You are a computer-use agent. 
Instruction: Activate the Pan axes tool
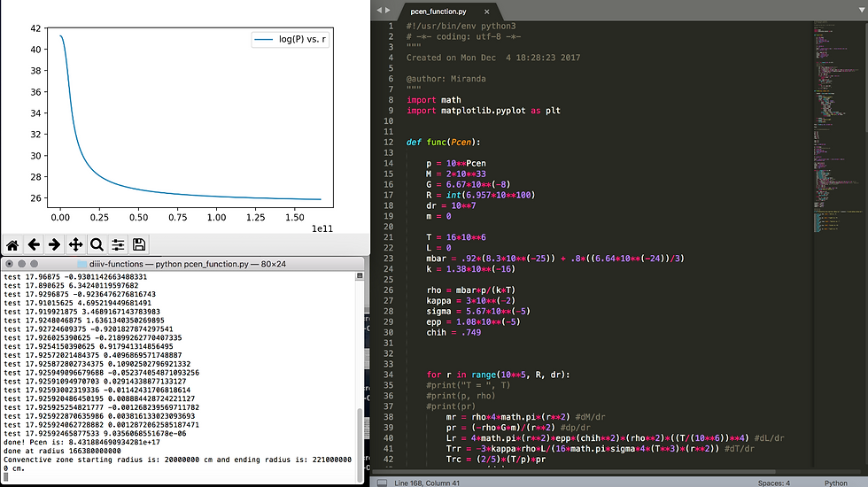[x=76, y=244]
